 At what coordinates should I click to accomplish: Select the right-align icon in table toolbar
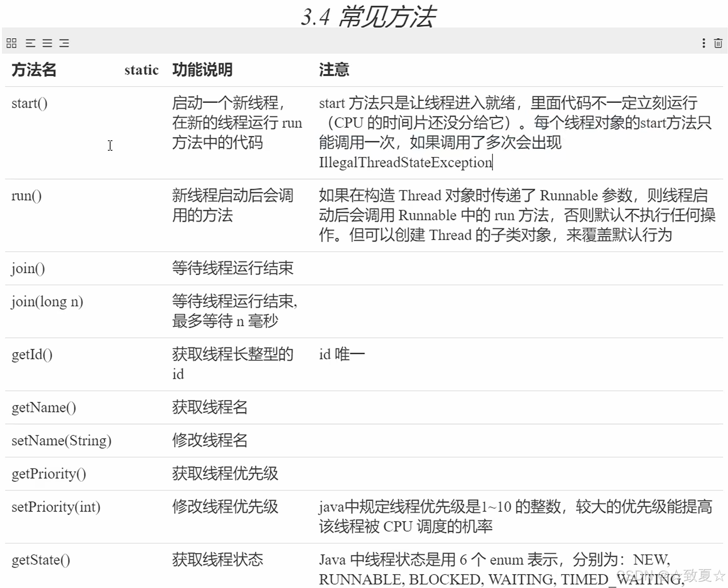coord(64,43)
